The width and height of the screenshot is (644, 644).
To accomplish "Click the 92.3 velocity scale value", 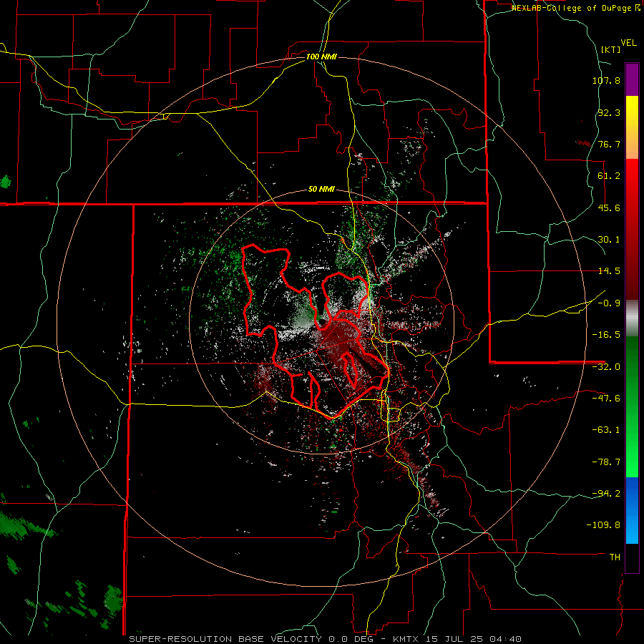I will click(x=609, y=112).
